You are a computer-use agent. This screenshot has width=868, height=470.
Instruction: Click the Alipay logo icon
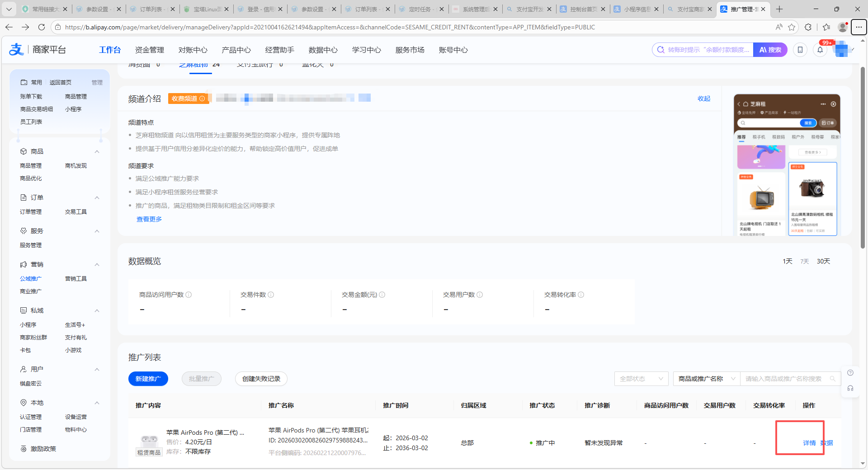click(16, 50)
